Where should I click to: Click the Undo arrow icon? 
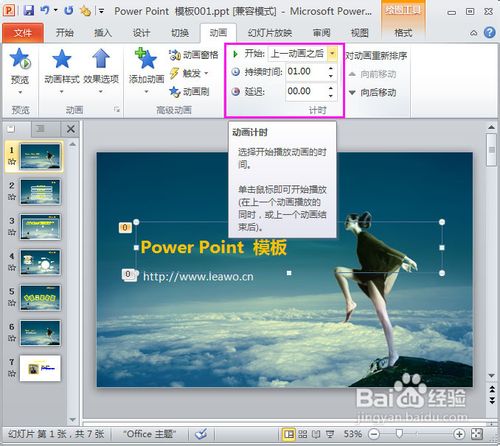coord(45,11)
